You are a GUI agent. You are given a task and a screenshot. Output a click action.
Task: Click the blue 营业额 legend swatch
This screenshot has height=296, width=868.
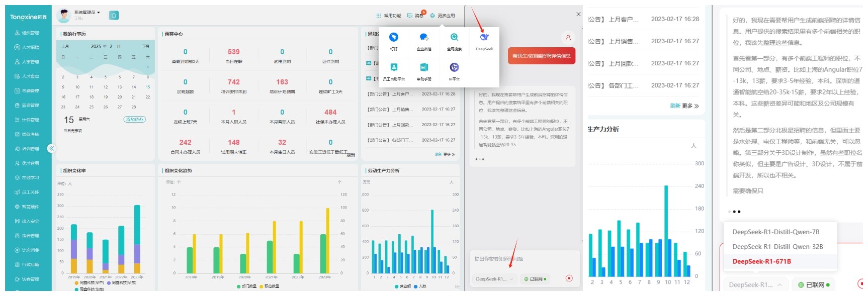point(397,286)
